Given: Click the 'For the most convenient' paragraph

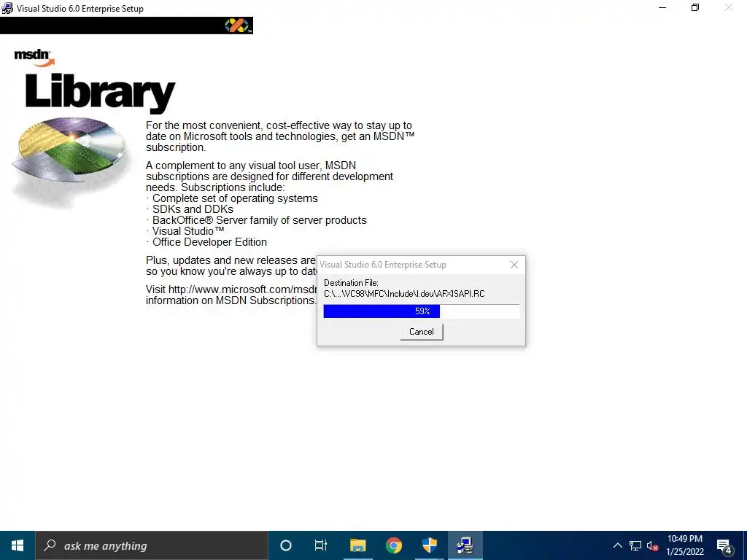Looking at the screenshot, I should [280, 136].
